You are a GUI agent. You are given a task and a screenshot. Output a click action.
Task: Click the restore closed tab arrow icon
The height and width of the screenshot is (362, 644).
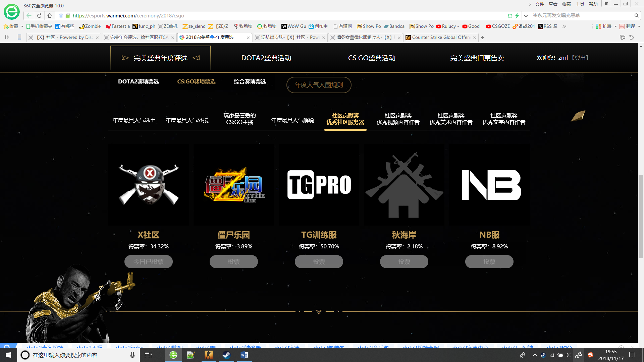[x=631, y=37]
